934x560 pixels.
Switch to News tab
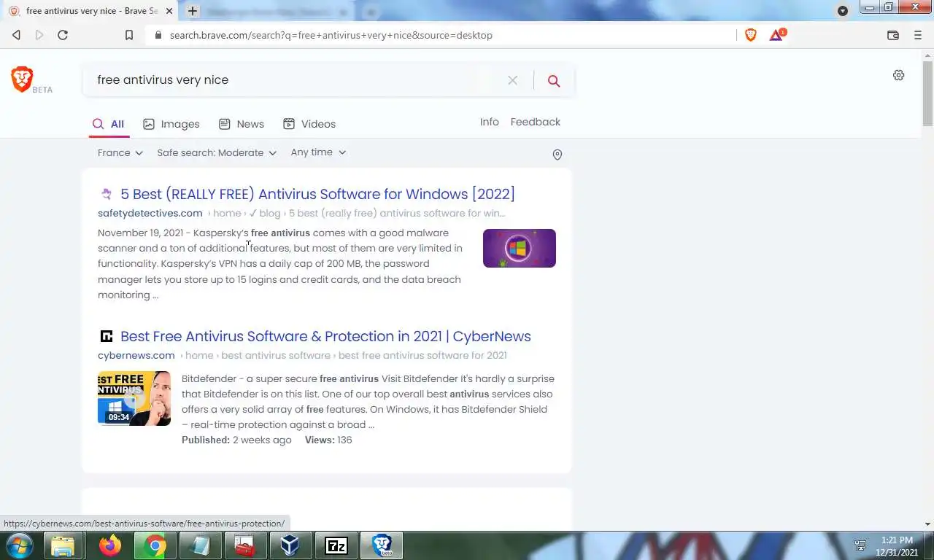[242, 124]
